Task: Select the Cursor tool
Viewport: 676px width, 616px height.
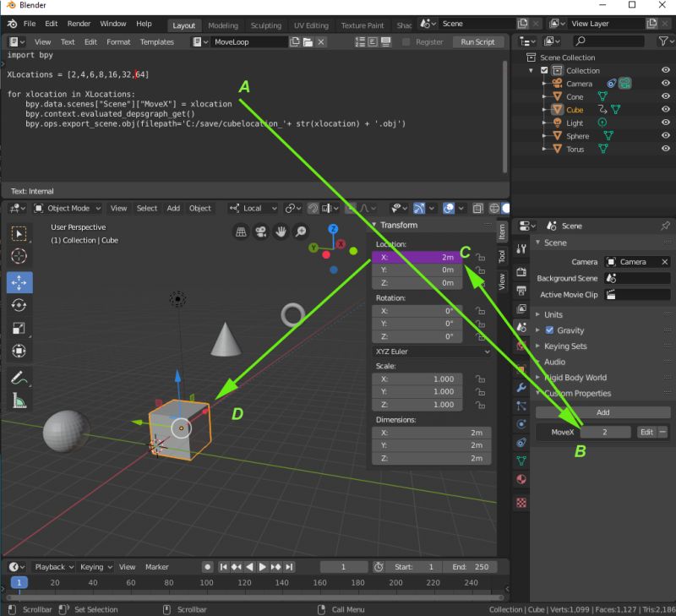Action: click(x=19, y=256)
